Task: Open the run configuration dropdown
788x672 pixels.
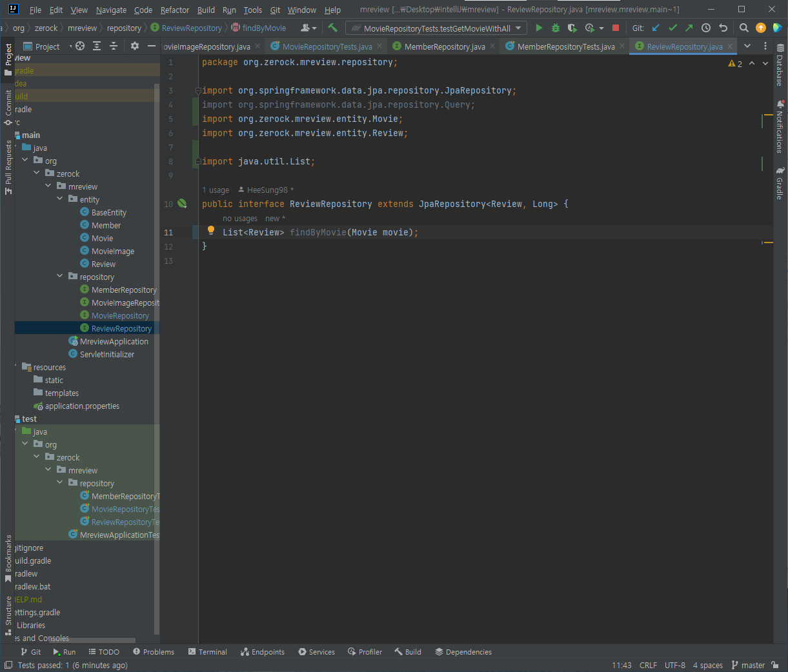Action: click(x=436, y=28)
